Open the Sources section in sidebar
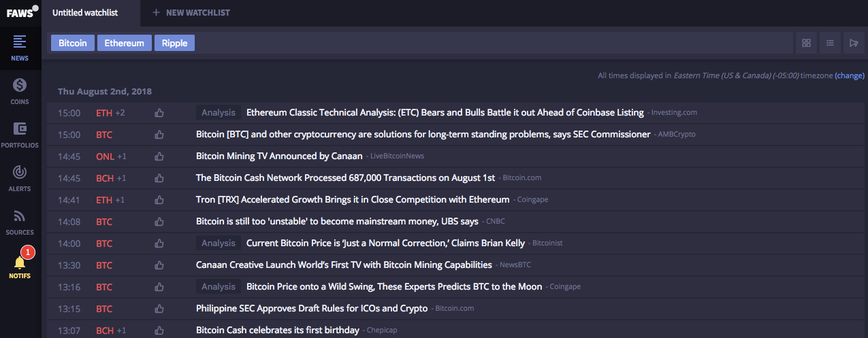868x338 pixels. tap(20, 222)
